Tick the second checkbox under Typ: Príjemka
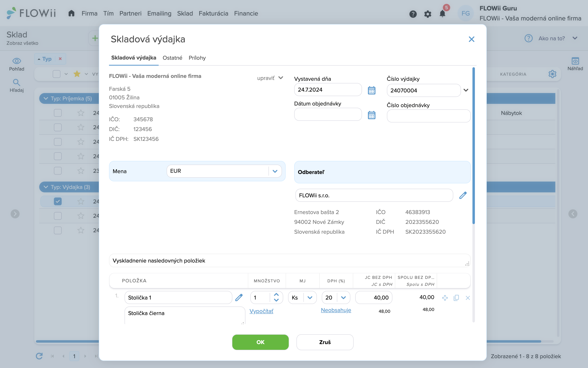 [58, 127]
